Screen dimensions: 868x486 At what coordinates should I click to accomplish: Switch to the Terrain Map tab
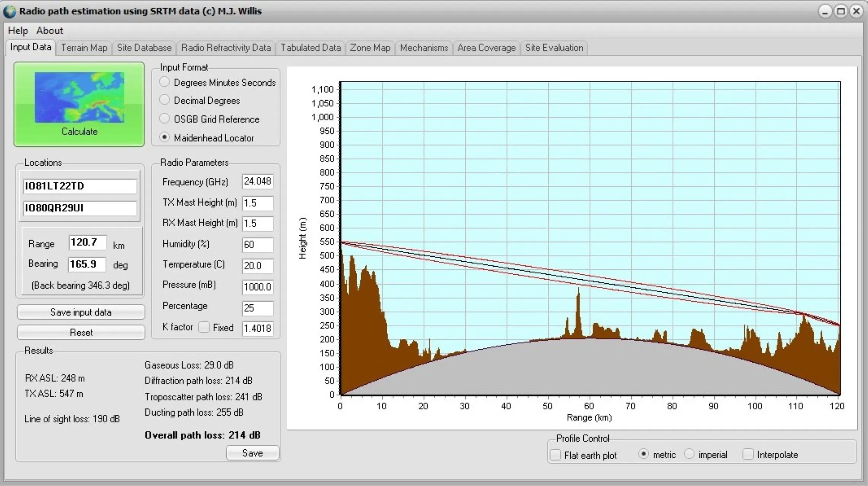(84, 48)
